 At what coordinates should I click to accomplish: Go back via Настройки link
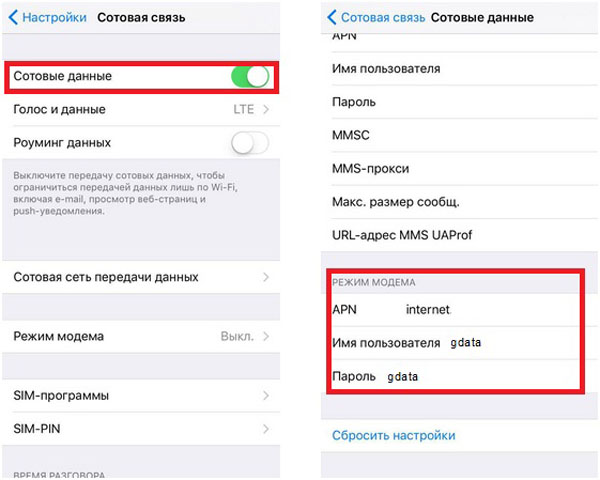54,18
